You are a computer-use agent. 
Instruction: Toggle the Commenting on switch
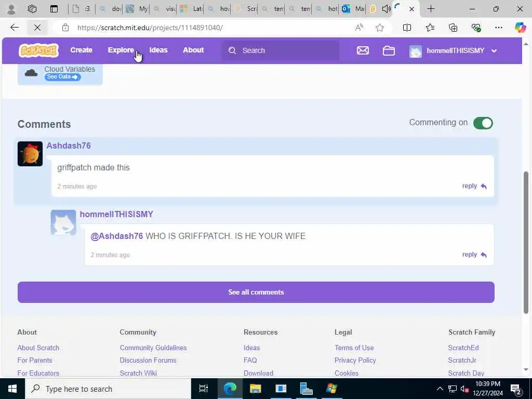483,123
